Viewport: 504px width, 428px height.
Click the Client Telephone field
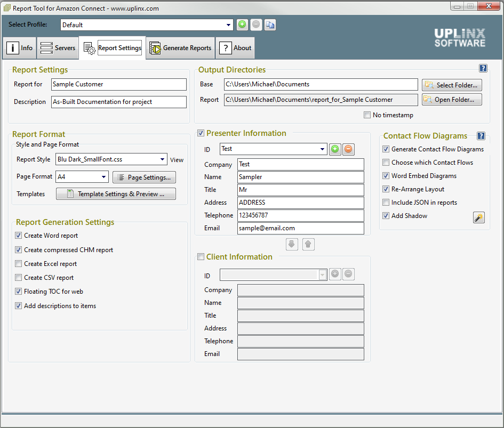click(x=301, y=341)
